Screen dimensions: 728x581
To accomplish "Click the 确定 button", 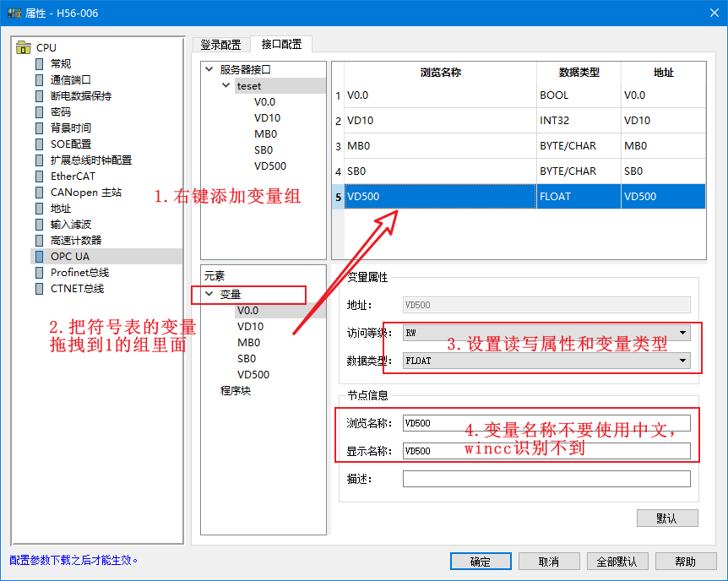I will click(x=481, y=562).
